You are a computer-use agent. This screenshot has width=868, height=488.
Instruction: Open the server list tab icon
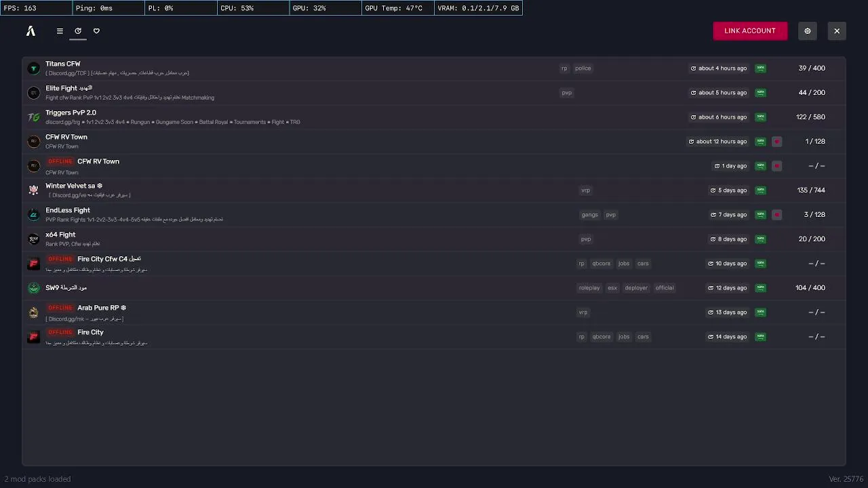point(60,31)
